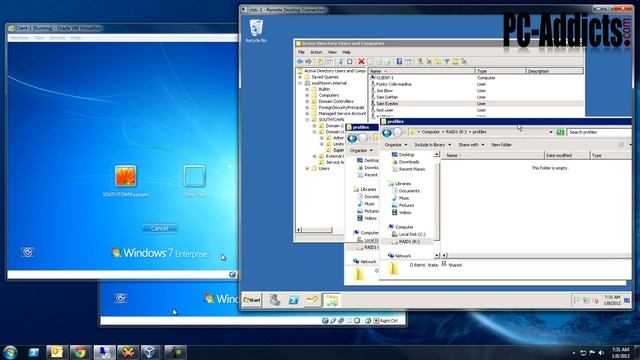Expand the ForeignSecurityPrincipals tree node
The width and height of the screenshot is (640, 360).
point(307,107)
